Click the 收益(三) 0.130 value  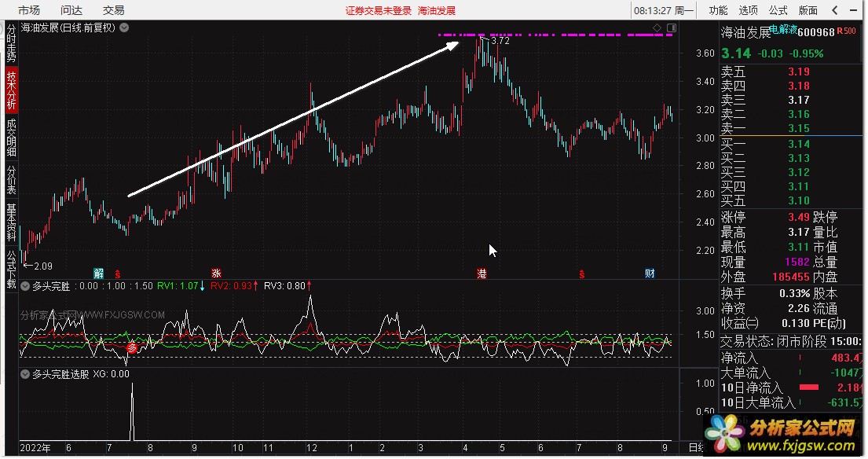796,323
